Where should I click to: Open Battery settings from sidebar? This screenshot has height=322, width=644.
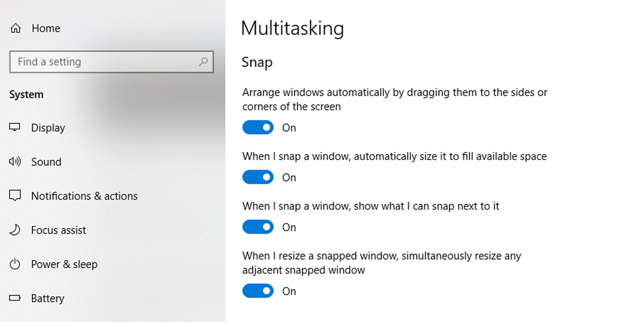48,298
